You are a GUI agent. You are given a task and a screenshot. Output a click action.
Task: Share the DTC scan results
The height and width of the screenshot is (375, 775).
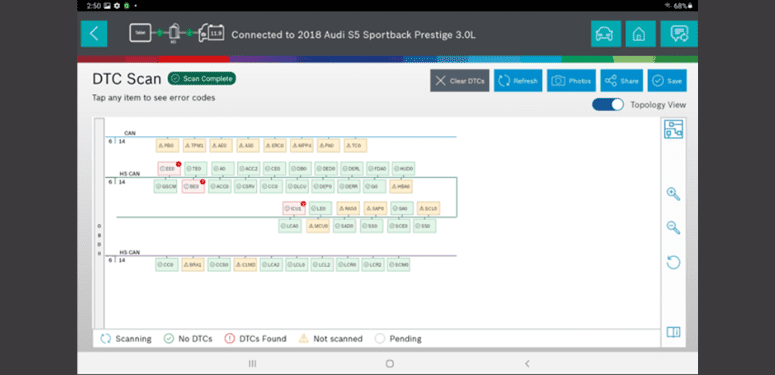coord(622,81)
